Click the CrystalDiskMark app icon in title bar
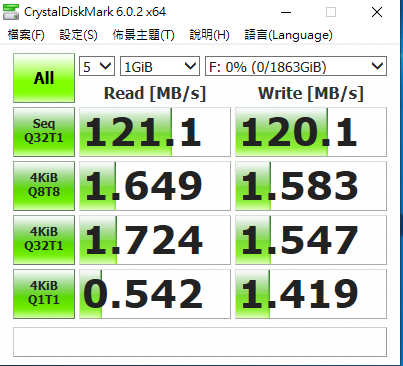The height and width of the screenshot is (366, 403). [11, 12]
